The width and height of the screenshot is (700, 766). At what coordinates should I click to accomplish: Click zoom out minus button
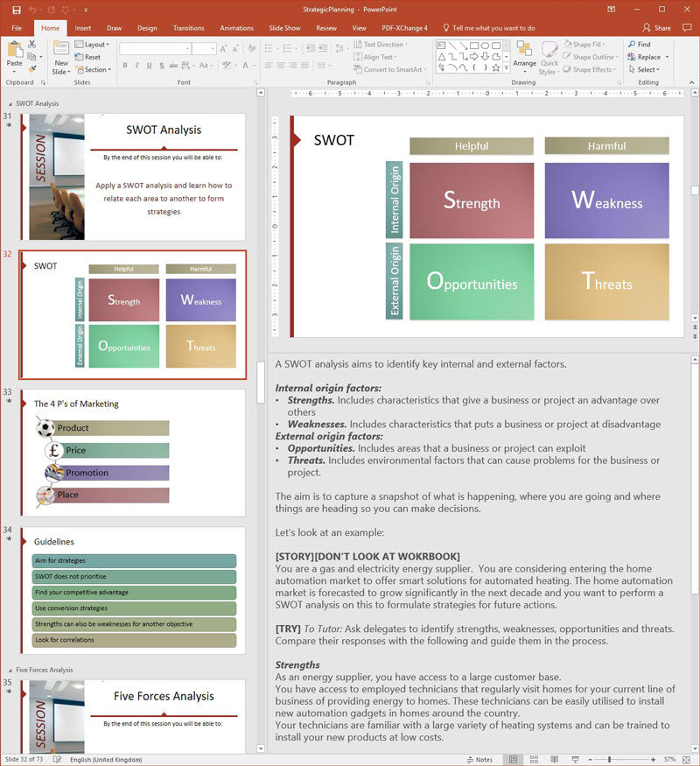(590, 759)
